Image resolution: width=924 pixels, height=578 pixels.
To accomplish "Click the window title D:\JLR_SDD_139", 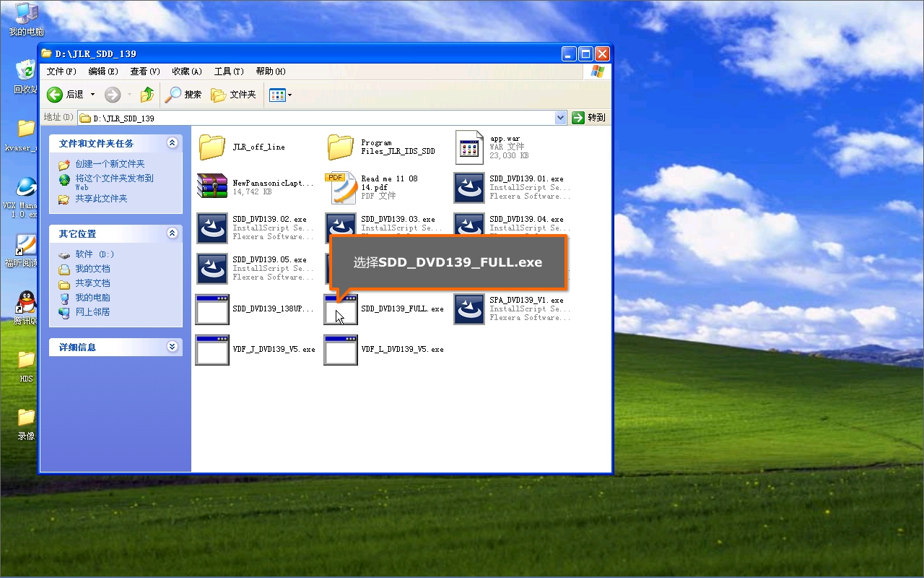I will point(95,53).
